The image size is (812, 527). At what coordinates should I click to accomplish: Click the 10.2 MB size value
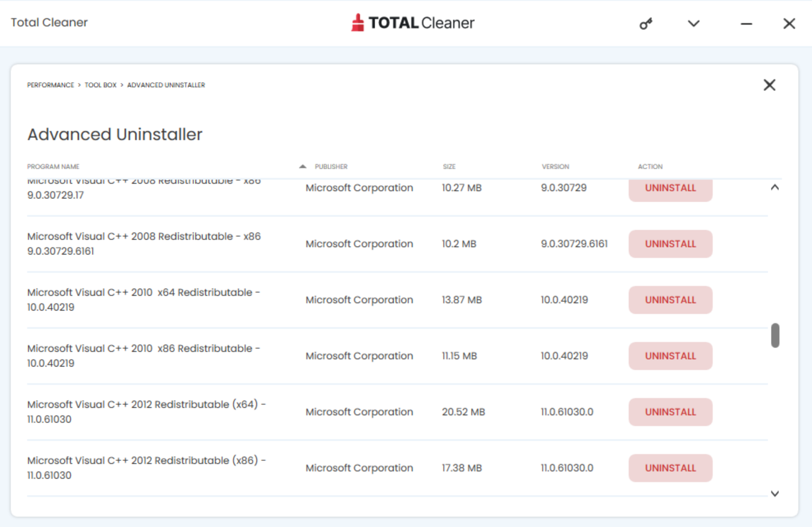click(x=459, y=244)
